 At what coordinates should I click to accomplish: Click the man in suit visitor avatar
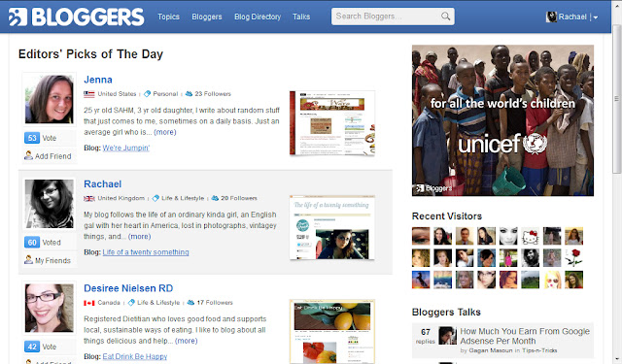(465, 236)
